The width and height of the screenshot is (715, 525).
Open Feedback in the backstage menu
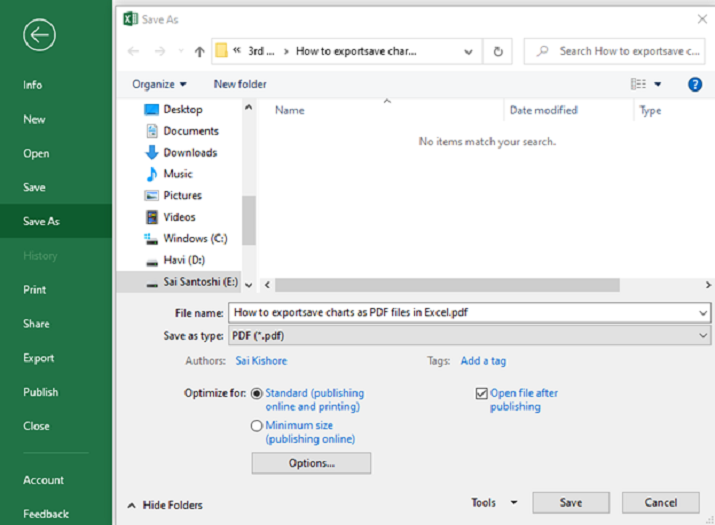tap(46, 514)
